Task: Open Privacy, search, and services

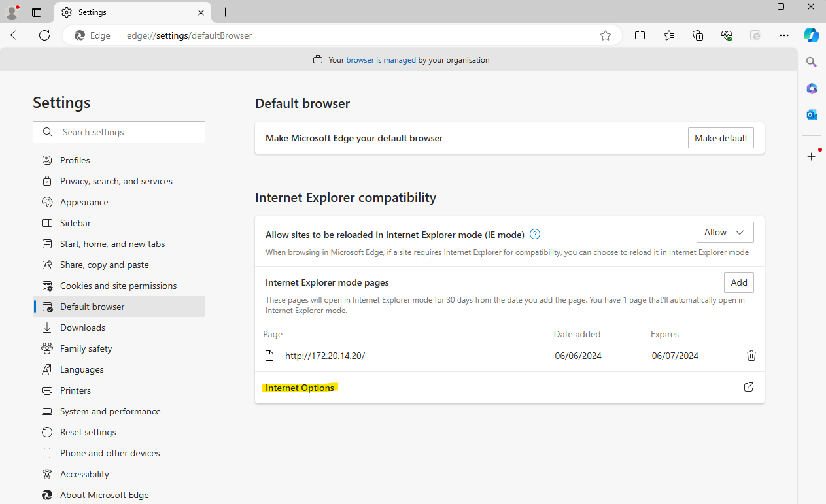Action: click(119, 181)
